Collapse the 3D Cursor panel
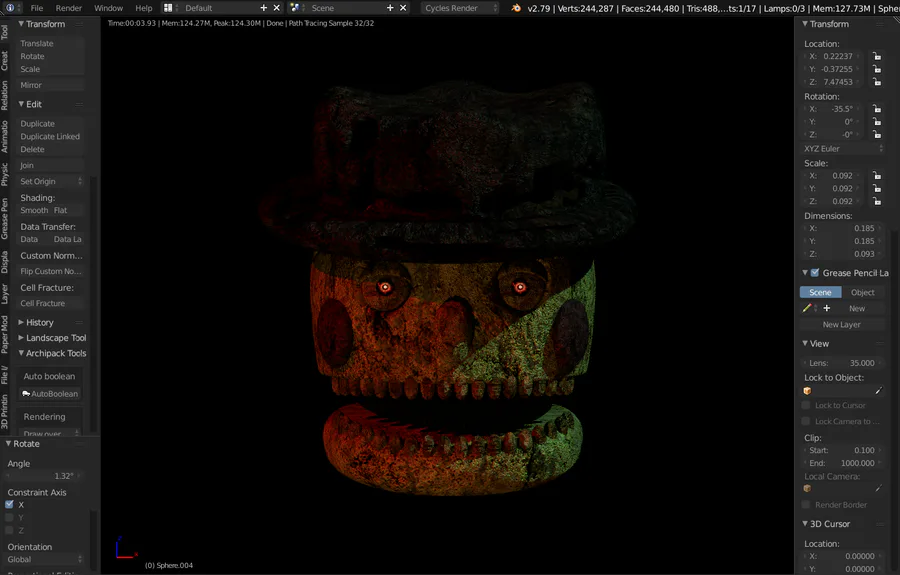Screen dimensions: 900x575 pos(805,523)
